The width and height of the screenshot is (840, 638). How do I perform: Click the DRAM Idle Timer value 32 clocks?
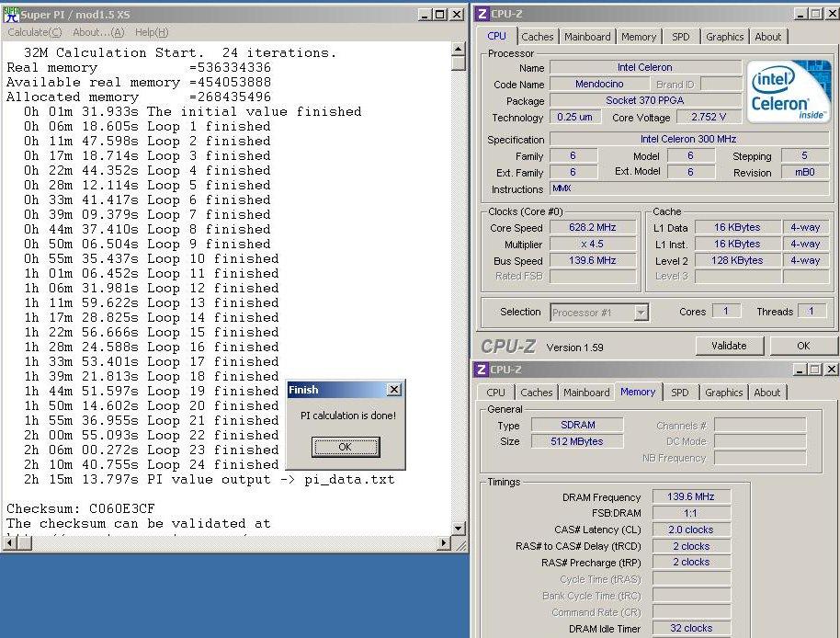pyautogui.click(x=691, y=628)
